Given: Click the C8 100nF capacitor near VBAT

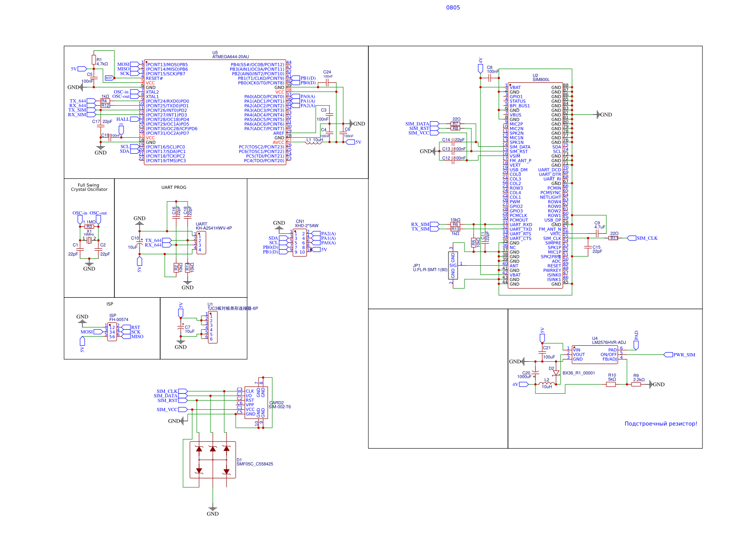Looking at the screenshot, I should [490, 78].
